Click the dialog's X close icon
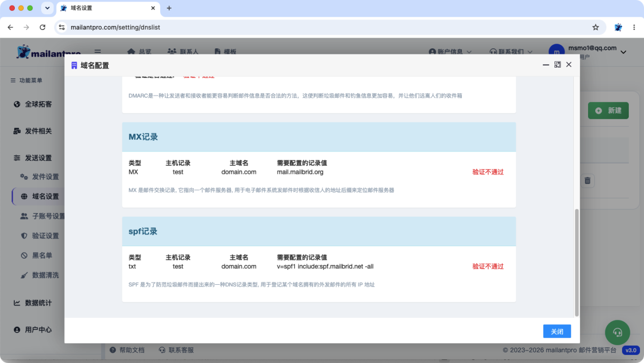The width and height of the screenshot is (644, 363). click(569, 65)
